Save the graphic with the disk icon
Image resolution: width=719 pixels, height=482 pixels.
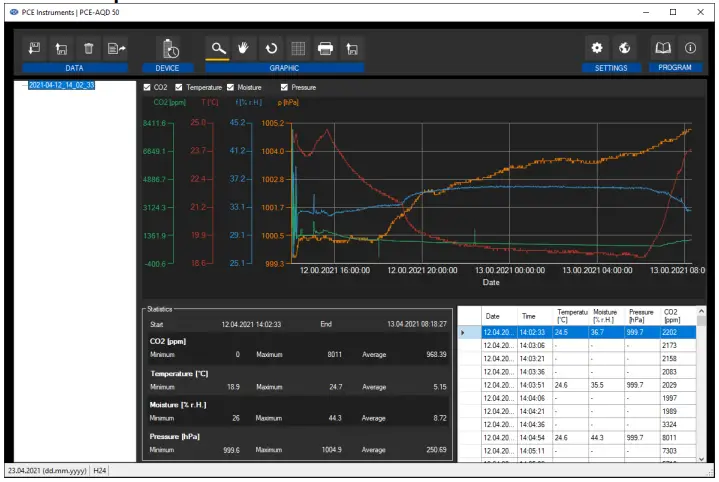352,48
